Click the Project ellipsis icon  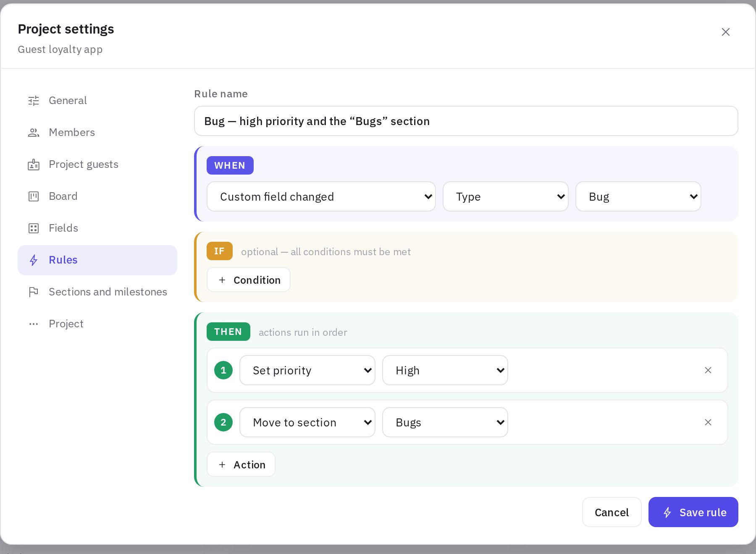pyautogui.click(x=34, y=324)
